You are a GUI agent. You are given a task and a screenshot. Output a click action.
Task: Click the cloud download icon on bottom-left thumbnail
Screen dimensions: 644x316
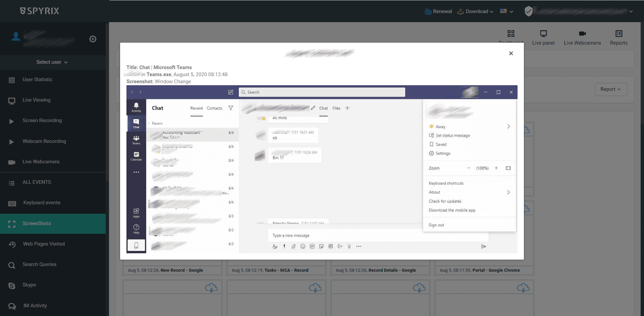click(211, 288)
